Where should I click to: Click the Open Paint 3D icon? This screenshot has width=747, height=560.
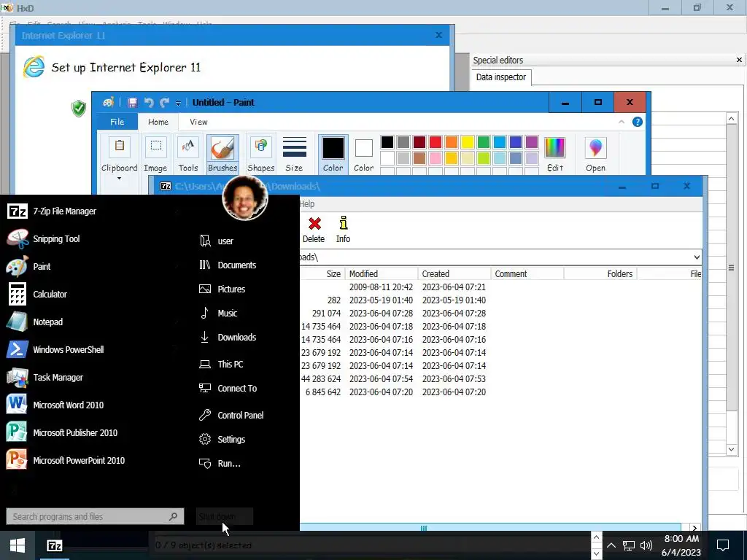tap(595, 155)
